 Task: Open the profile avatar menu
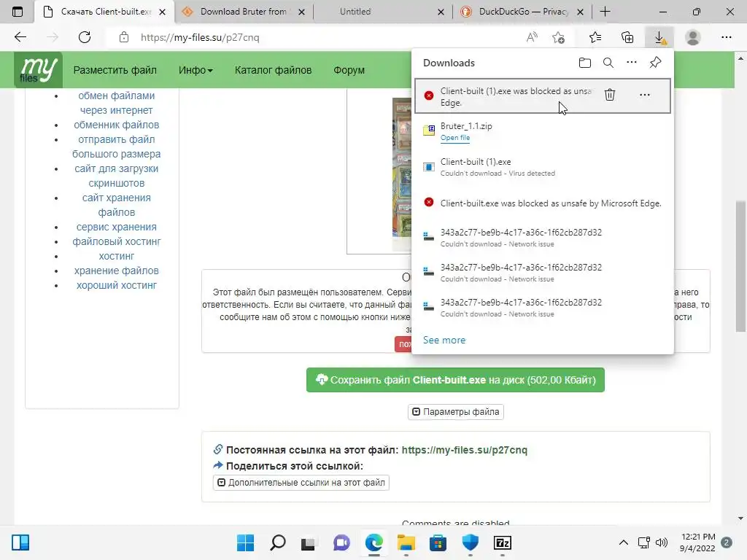[693, 38]
